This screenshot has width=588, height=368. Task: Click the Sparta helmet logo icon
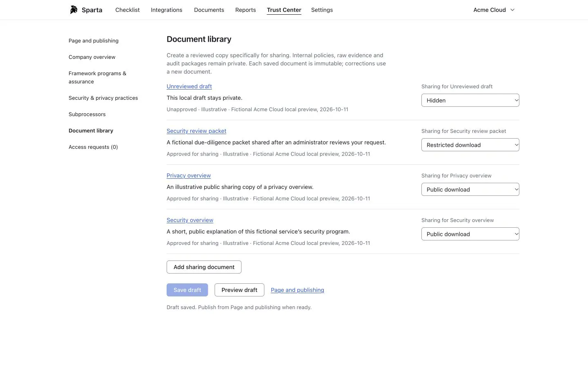73,10
